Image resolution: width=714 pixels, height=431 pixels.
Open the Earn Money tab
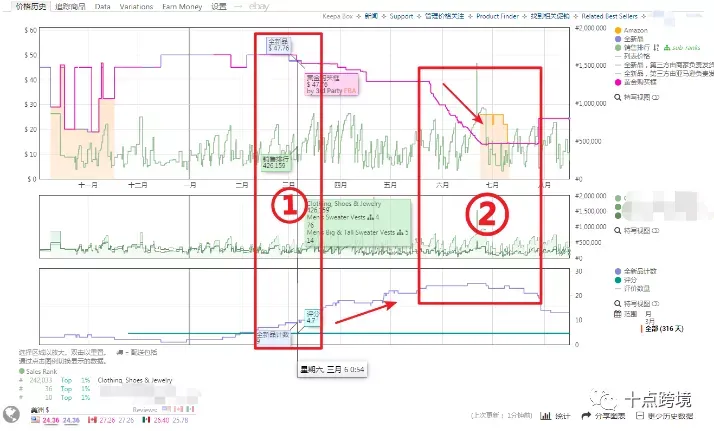coord(182,6)
